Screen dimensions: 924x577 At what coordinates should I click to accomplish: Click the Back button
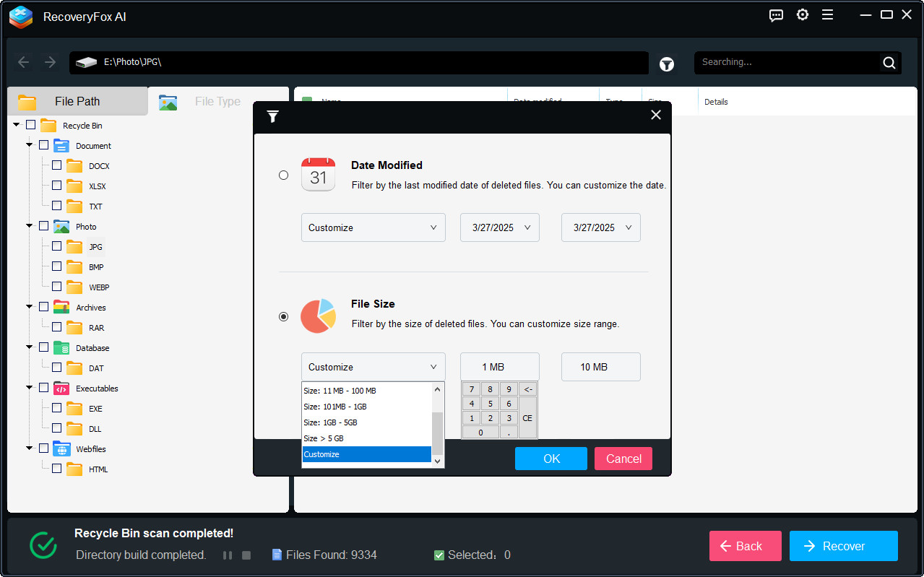point(746,546)
